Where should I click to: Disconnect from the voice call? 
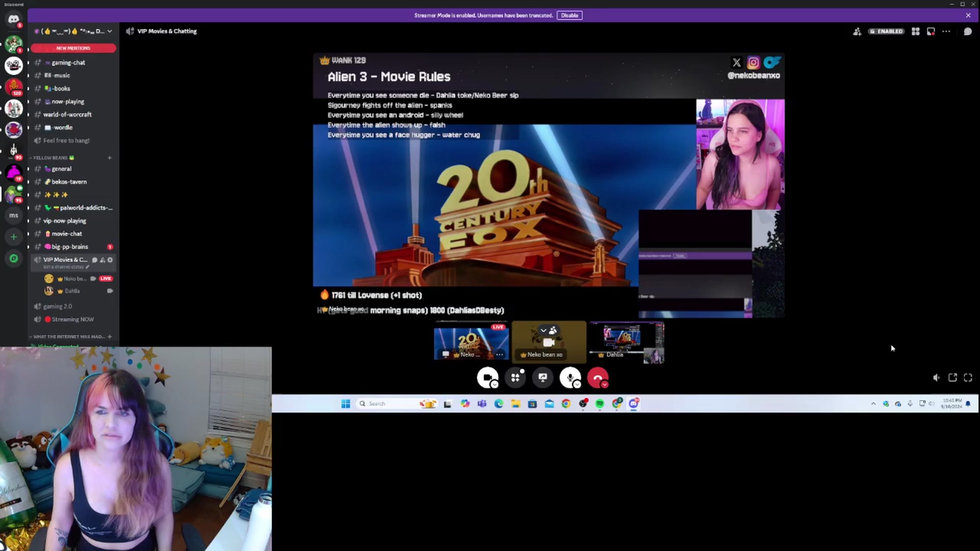(597, 378)
